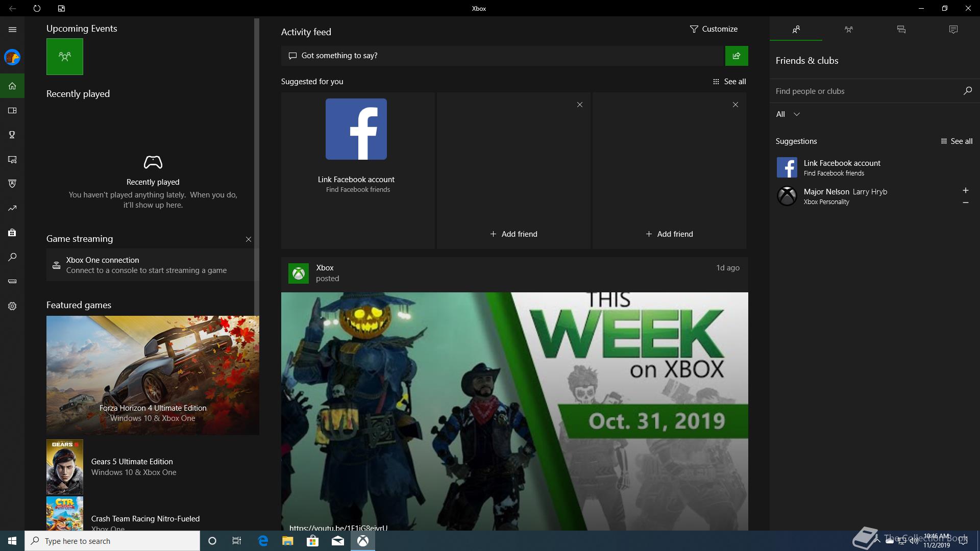Open Task View on the taskbar
This screenshot has height=551, width=980.
237,541
